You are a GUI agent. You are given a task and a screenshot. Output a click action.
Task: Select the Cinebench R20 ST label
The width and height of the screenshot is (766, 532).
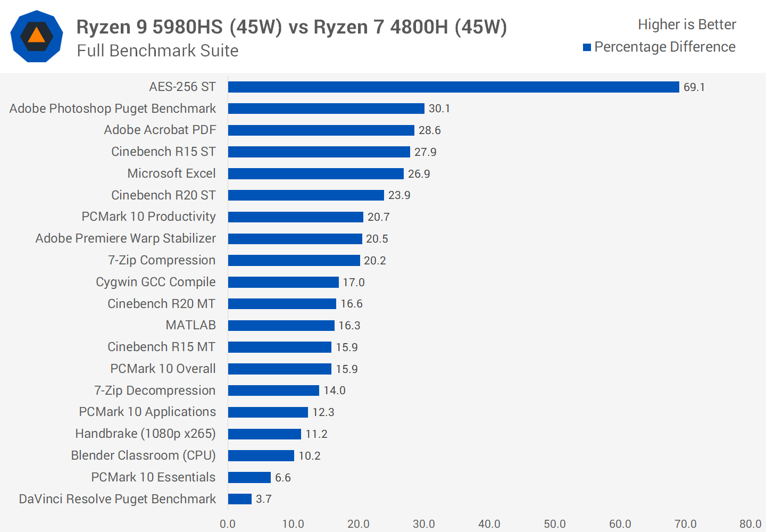click(163, 195)
